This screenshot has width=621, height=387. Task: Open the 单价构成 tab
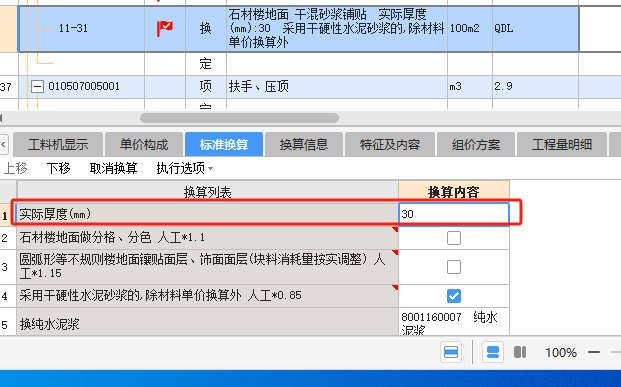(x=144, y=145)
